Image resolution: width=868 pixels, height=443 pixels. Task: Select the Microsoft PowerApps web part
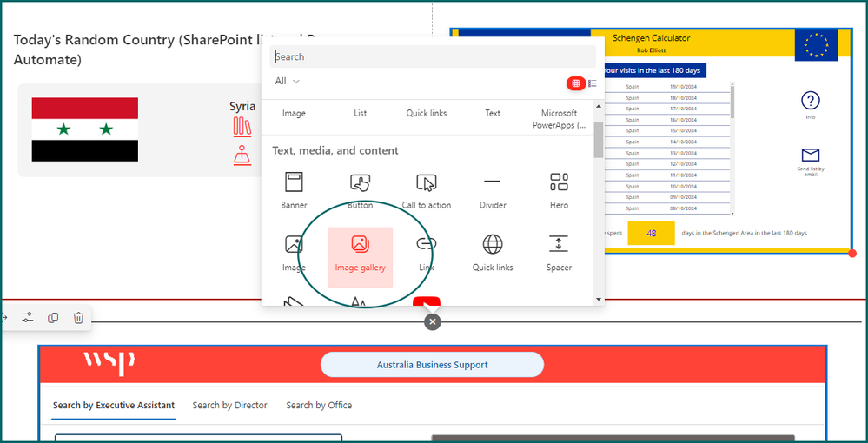pos(559,119)
